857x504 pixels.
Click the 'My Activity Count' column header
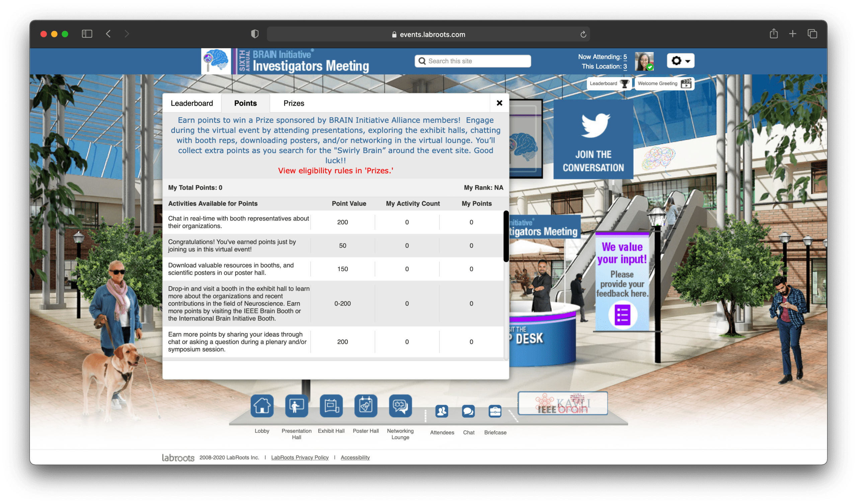413,204
